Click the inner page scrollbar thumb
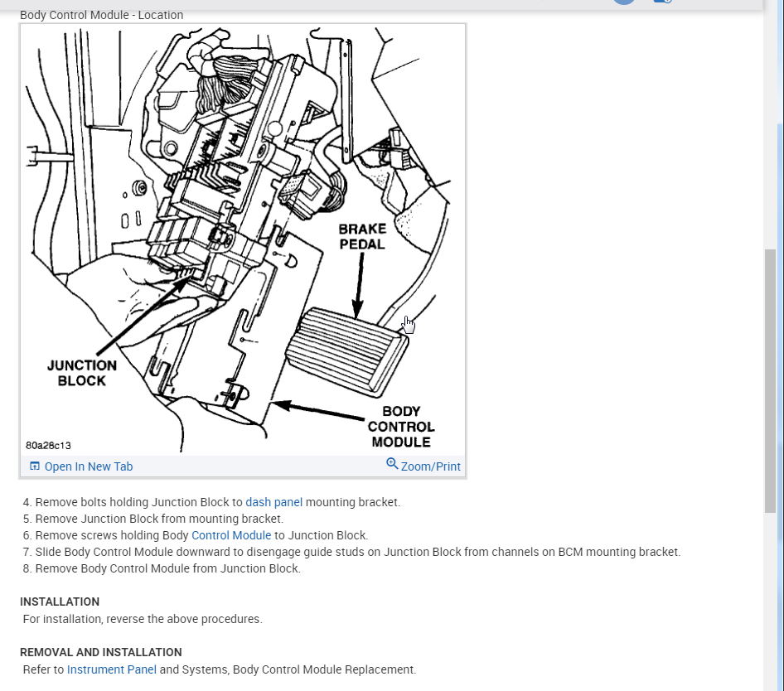Image resolution: width=784 pixels, height=691 pixels. click(x=770, y=380)
